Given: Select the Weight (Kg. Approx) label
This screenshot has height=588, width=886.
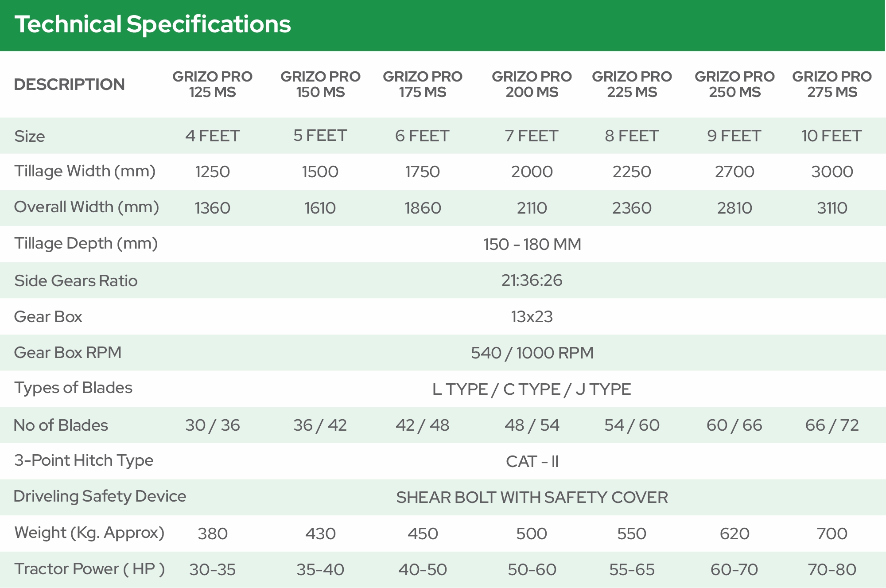Looking at the screenshot, I should coord(89,533).
